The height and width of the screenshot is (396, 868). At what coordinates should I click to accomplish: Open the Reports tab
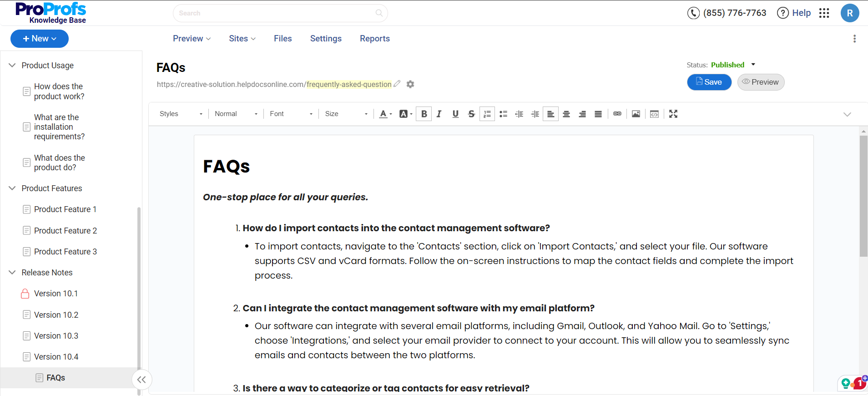375,39
